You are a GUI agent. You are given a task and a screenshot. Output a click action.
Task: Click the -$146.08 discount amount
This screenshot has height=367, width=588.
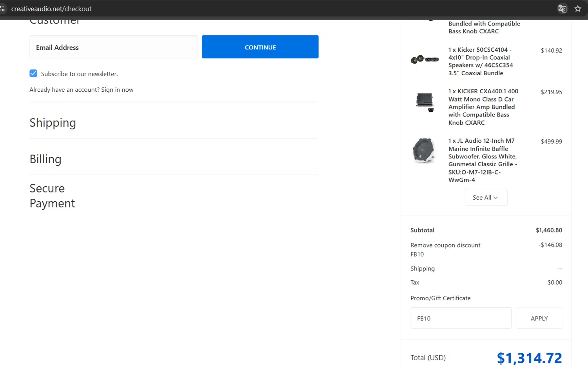pos(550,245)
